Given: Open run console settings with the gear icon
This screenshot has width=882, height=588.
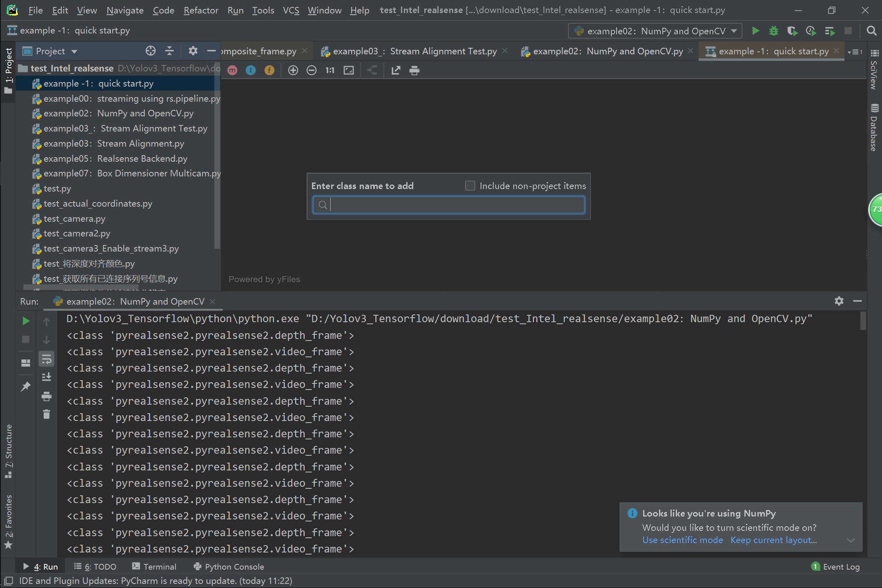Looking at the screenshot, I should point(839,301).
